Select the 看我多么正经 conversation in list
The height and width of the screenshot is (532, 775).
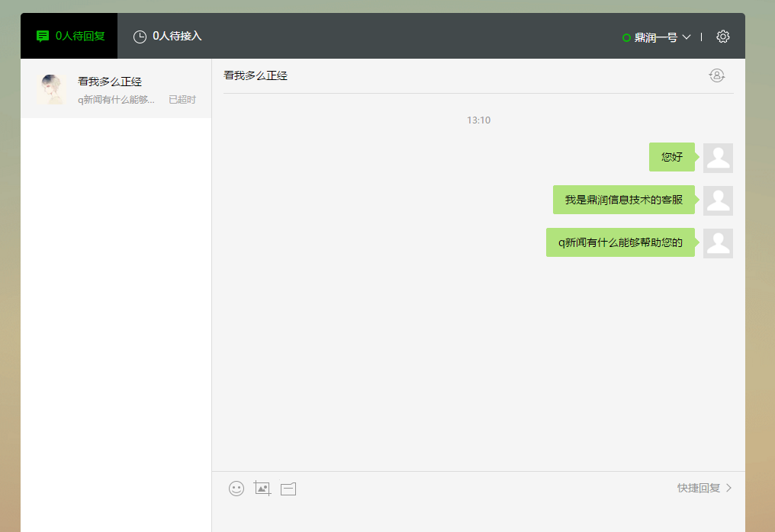click(116, 89)
